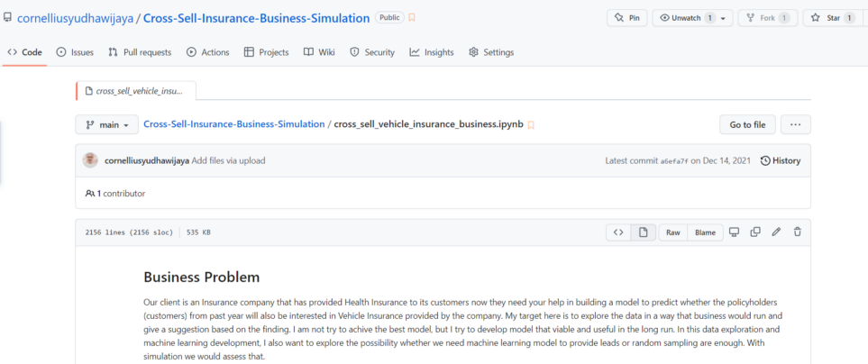Screen dimensions: 868x364
Task: Open the three-dot more options menu
Action: 795,125
